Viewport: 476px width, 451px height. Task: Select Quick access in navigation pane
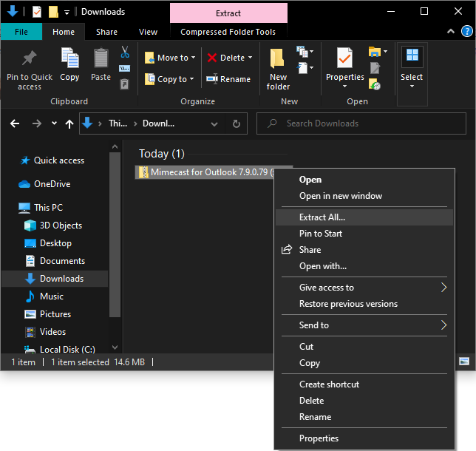(52, 160)
